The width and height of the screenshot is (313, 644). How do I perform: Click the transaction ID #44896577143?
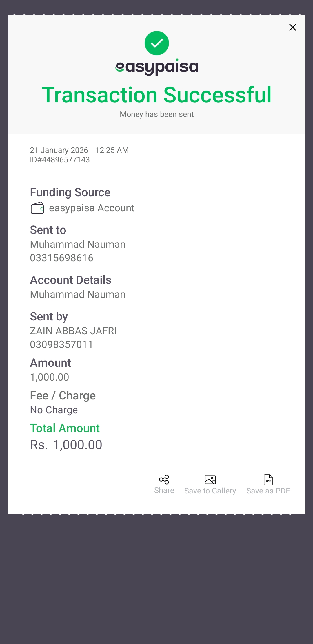[60, 160]
